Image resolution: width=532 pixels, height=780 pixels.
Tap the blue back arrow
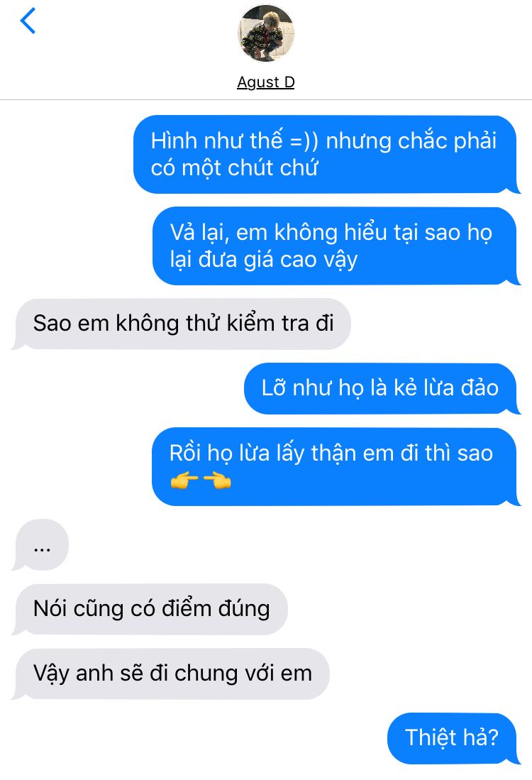point(28,21)
